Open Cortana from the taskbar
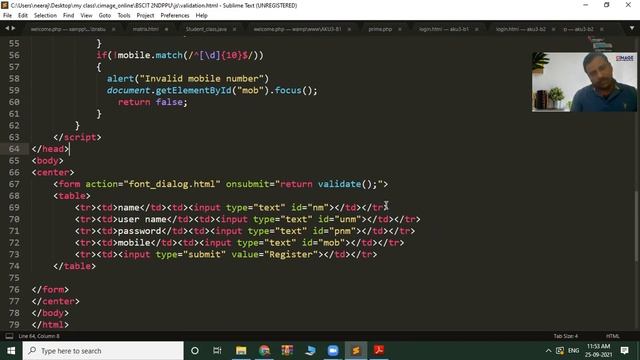 (195, 351)
